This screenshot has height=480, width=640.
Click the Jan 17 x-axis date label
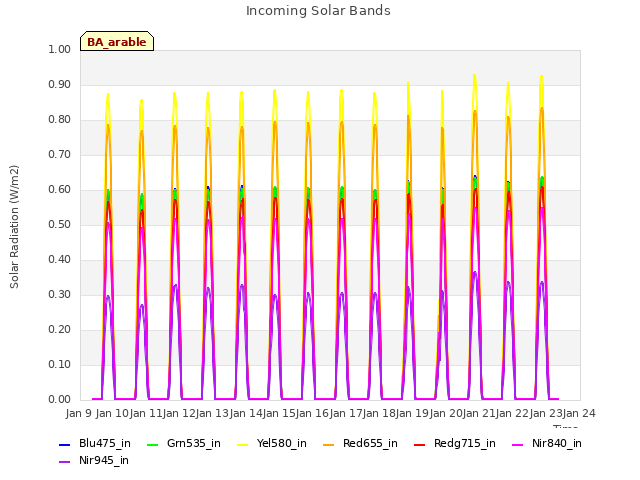(346, 414)
